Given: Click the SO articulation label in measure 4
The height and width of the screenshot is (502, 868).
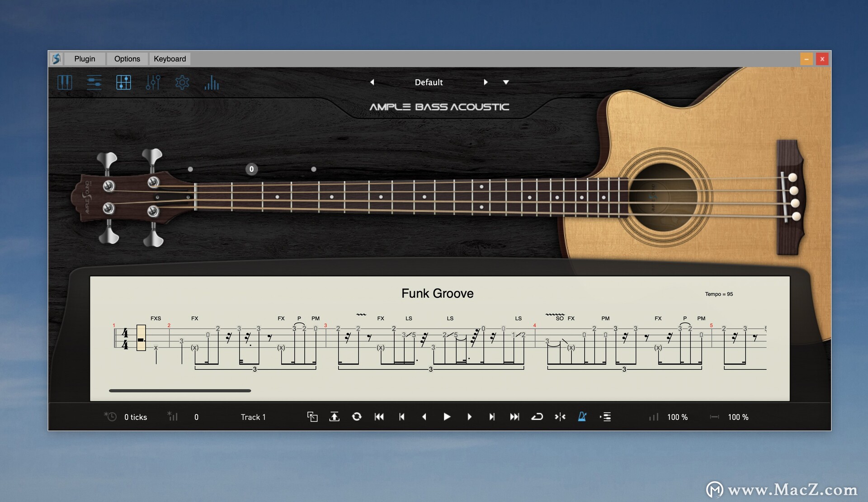Looking at the screenshot, I should point(560,318).
